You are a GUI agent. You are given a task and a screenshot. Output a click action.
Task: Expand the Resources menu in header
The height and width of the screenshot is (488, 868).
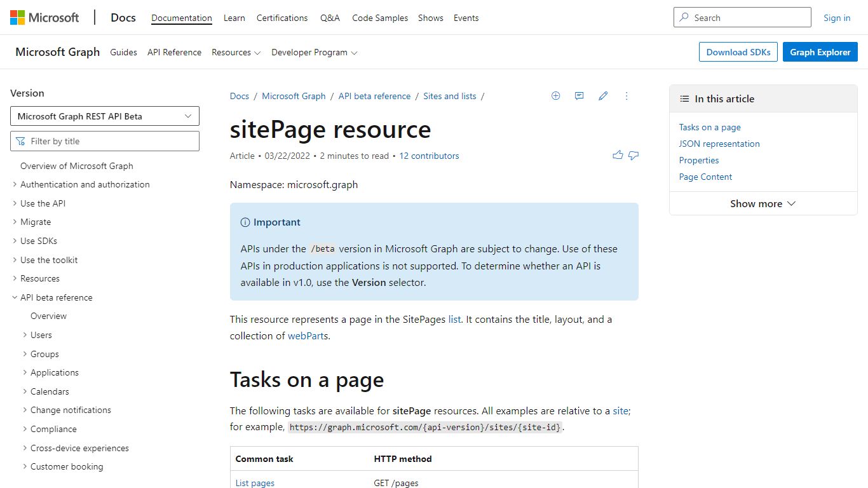(x=236, y=52)
